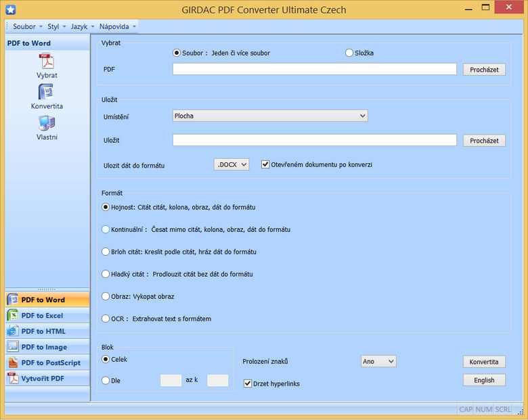Toggle Otevřeném dokumentu po konverzi checkbox
The width and height of the screenshot is (528, 420).
click(x=265, y=164)
